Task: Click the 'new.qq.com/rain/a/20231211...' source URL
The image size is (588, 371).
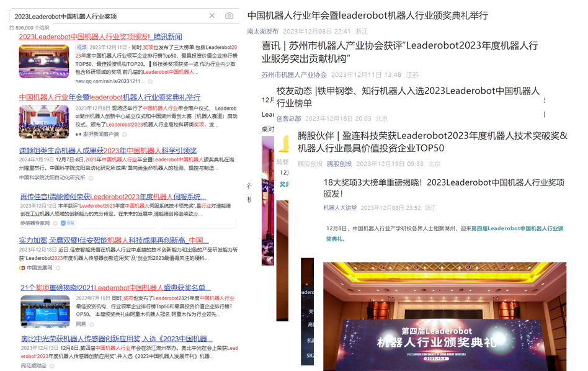Action: [x=110, y=81]
